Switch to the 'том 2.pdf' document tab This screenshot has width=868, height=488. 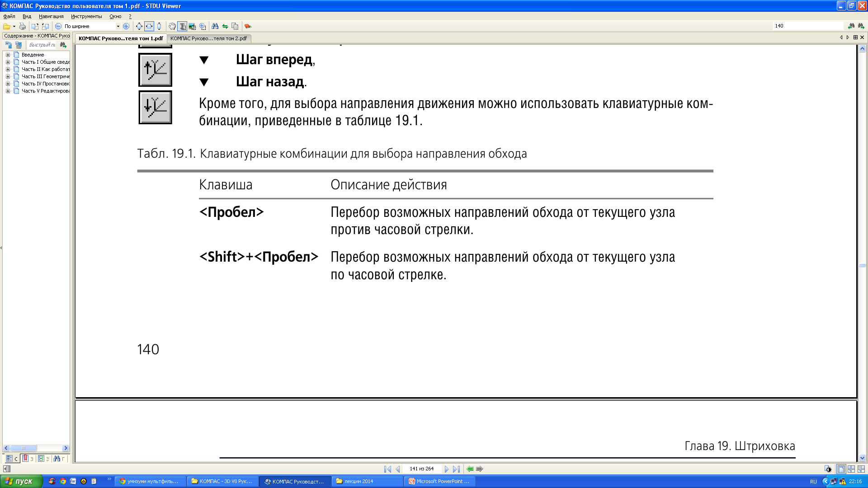point(209,38)
